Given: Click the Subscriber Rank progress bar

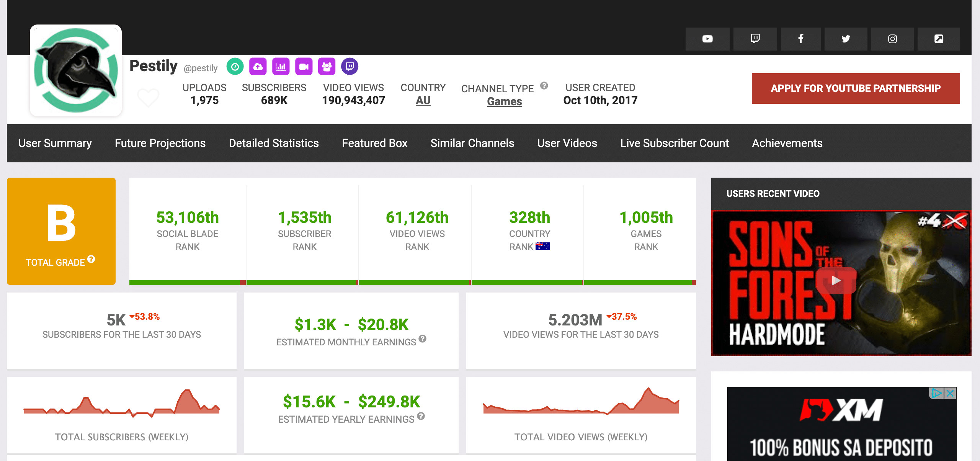Looking at the screenshot, I should tap(302, 283).
